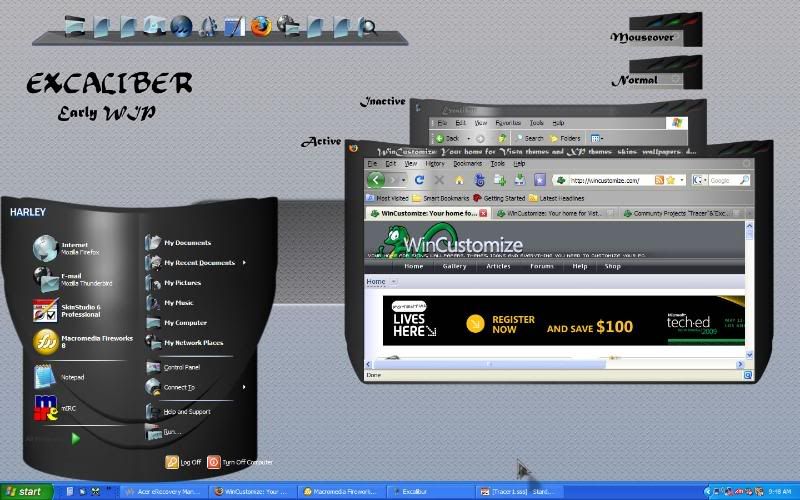Click the Stop X button in Firefox

tap(439, 180)
